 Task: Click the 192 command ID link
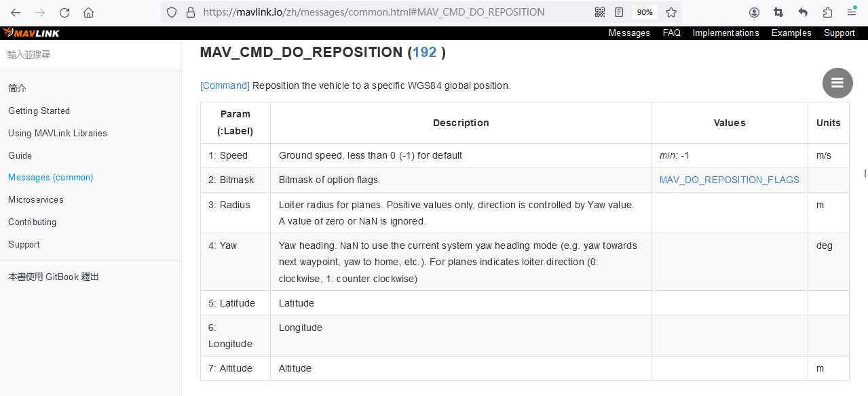point(424,52)
